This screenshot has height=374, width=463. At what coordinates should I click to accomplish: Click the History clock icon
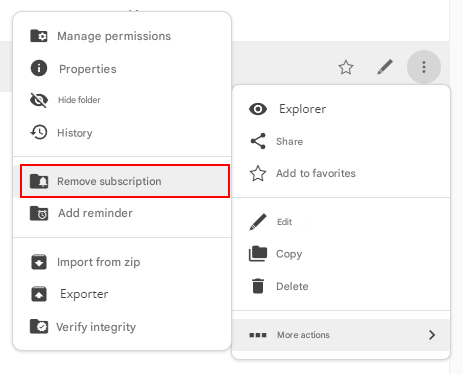pos(39,132)
